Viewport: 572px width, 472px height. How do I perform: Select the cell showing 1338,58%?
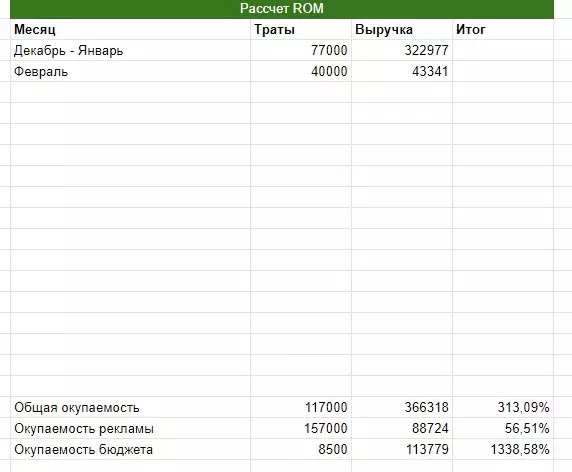pos(503,449)
